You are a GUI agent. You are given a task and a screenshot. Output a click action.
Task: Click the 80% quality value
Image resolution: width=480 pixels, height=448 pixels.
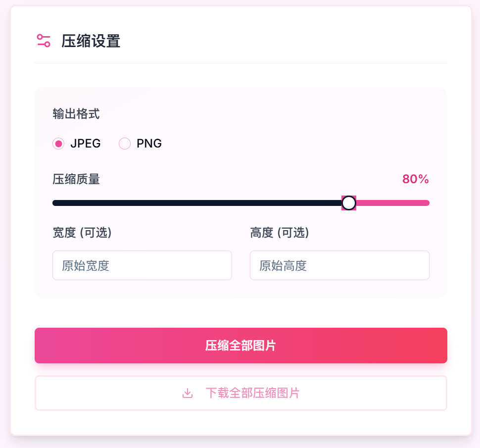415,179
